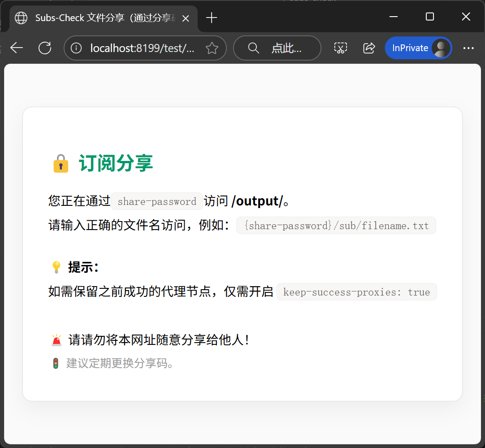Click the keep-success-proxies: true code

357,292
